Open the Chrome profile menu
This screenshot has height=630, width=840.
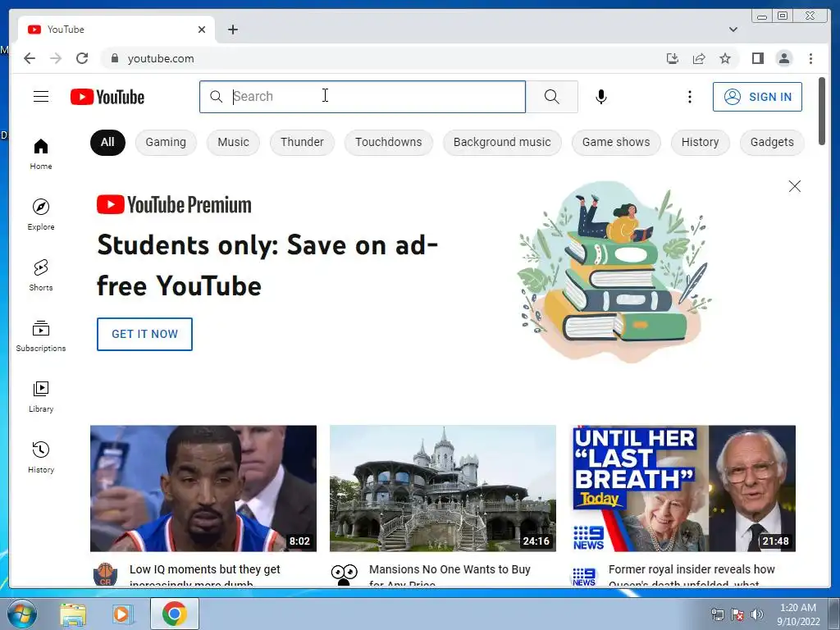tap(783, 58)
